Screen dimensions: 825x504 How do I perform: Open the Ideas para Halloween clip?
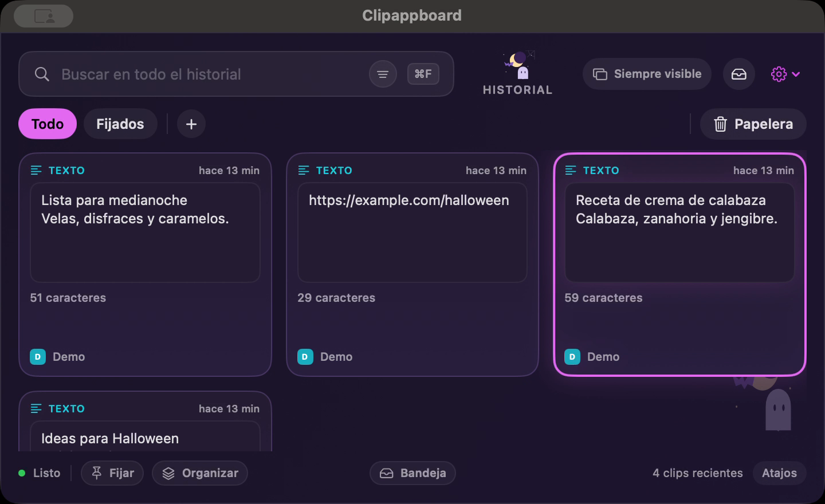click(x=145, y=422)
